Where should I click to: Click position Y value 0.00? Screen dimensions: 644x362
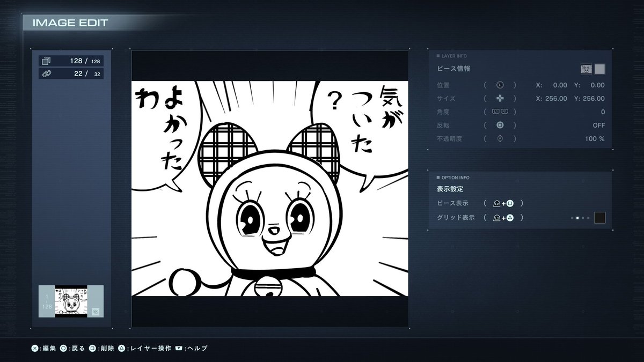click(x=597, y=85)
